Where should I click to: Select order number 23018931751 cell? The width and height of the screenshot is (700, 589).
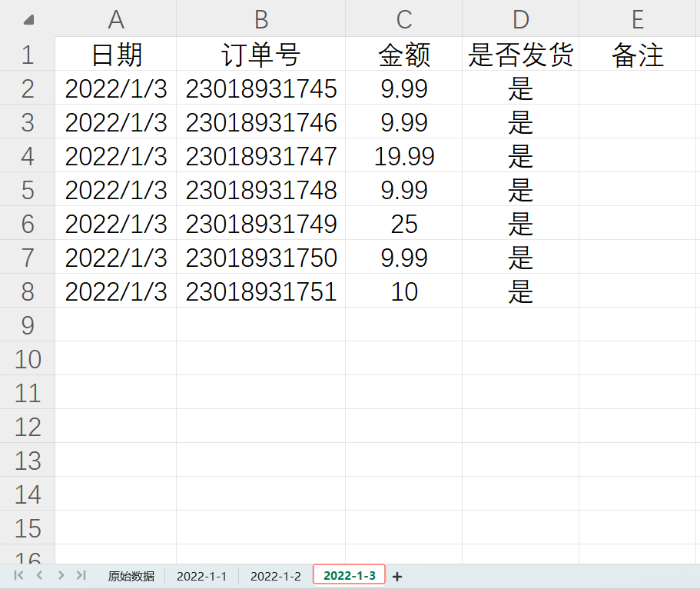coord(261,291)
